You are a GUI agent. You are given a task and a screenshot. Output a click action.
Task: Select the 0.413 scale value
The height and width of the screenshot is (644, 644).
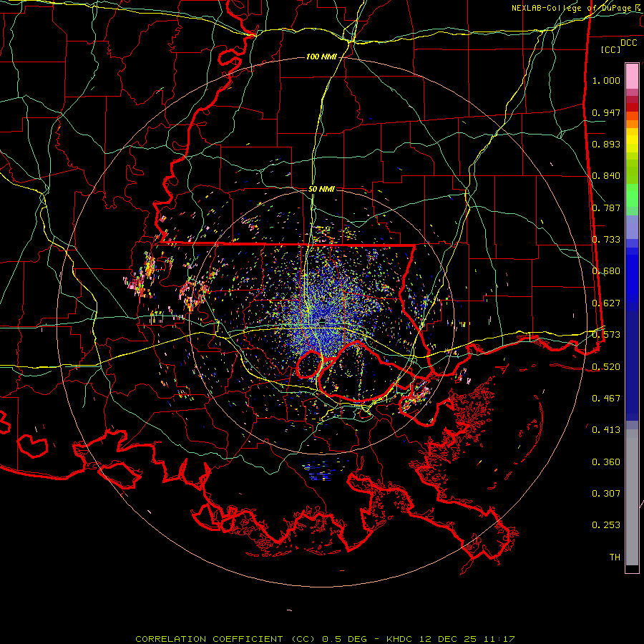(606, 430)
